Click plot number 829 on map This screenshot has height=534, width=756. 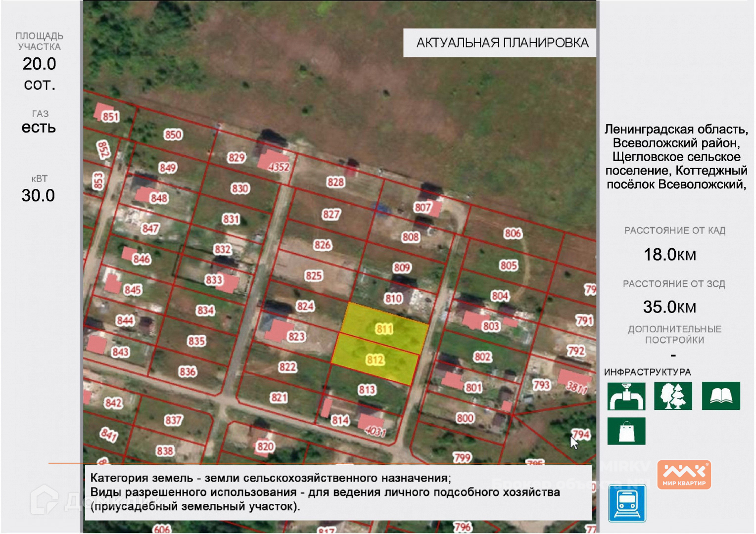point(236,158)
